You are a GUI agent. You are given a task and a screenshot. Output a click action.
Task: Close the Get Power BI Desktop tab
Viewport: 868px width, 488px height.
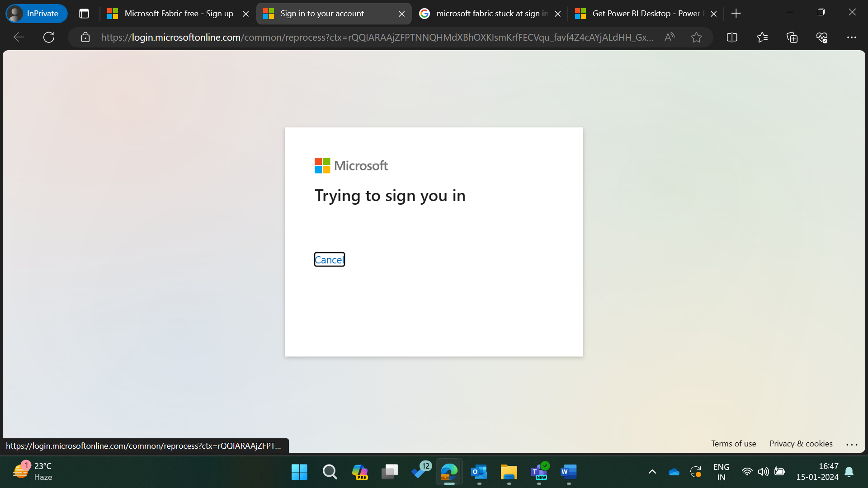[x=713, y=14]
